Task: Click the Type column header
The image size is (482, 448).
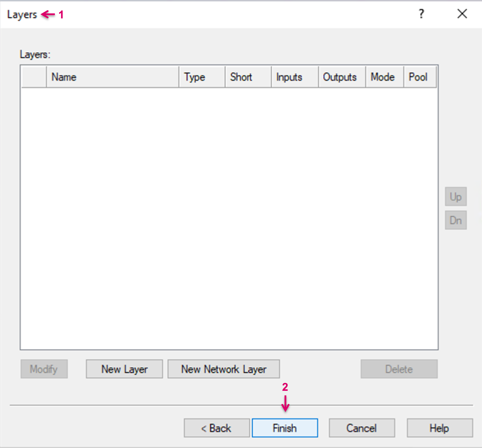Action: click(202, 77)
